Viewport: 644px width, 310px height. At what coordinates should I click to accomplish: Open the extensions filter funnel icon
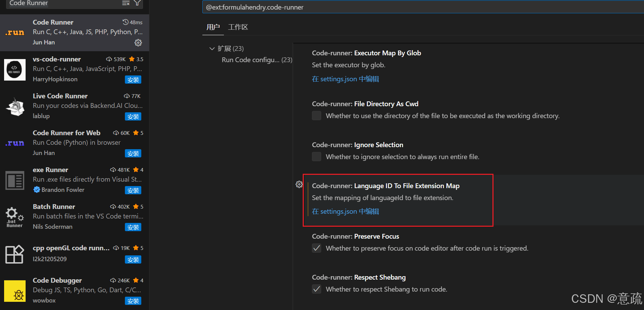point(137,3)
